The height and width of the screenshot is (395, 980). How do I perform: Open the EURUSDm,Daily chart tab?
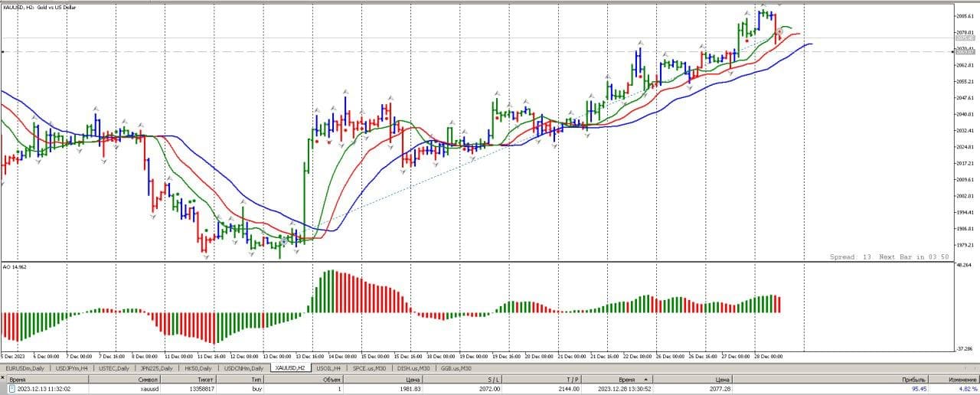[24, 368]
